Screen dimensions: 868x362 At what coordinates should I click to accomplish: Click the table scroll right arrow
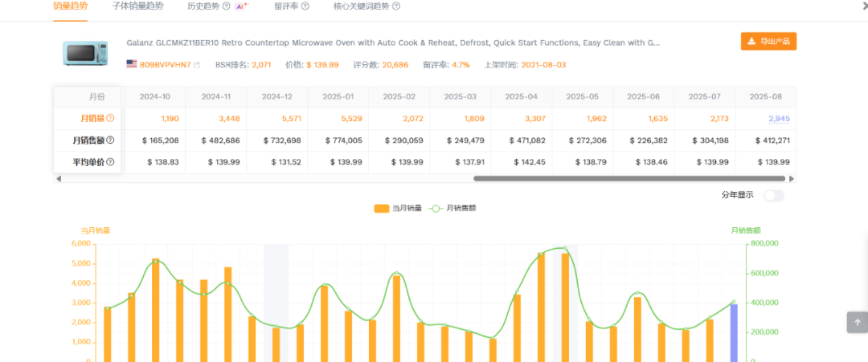point(791,179)
